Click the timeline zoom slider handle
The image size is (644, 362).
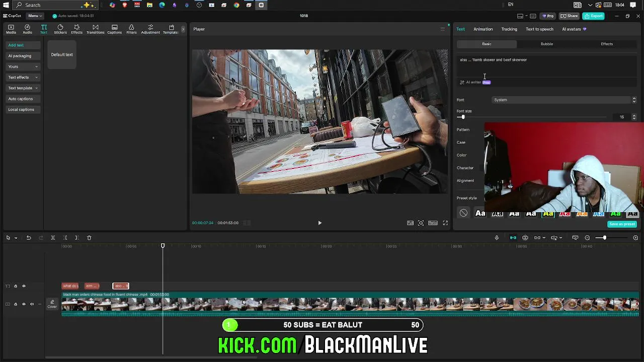pos(604,238)
